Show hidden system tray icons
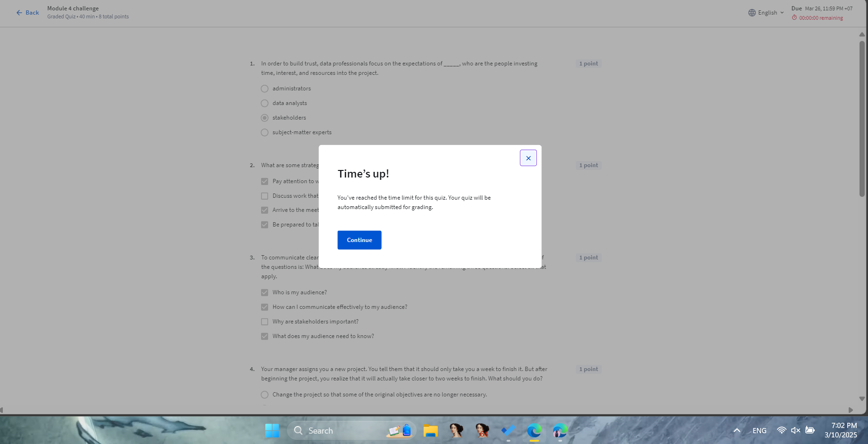This screenshot has width=868, height=444. tap(737, 430)
